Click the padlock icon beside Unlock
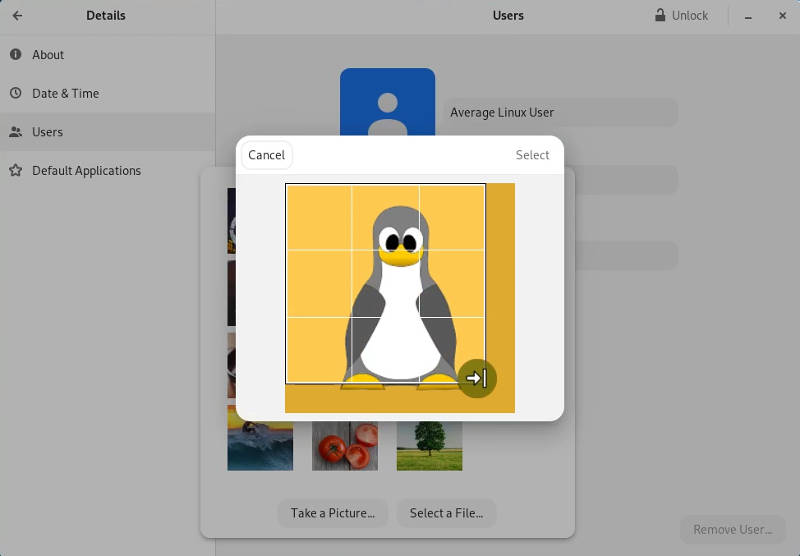This screenshot has height=556, width=800. (x=660, y=15)
